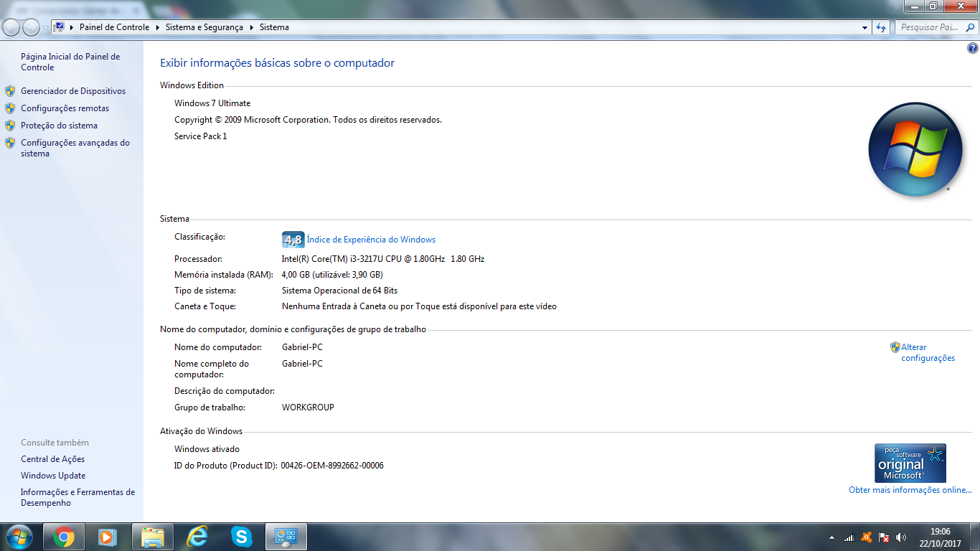Launch Internet Explorer from the taskbar
This screenshot has width=980, height=551.
pyautogui.click(x=197, y=537)
